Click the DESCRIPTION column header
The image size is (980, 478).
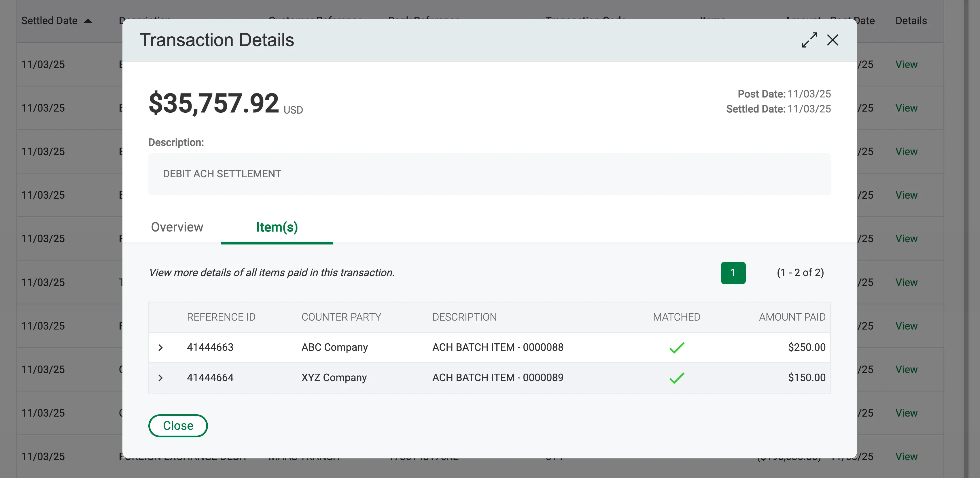tap(464, 317)
